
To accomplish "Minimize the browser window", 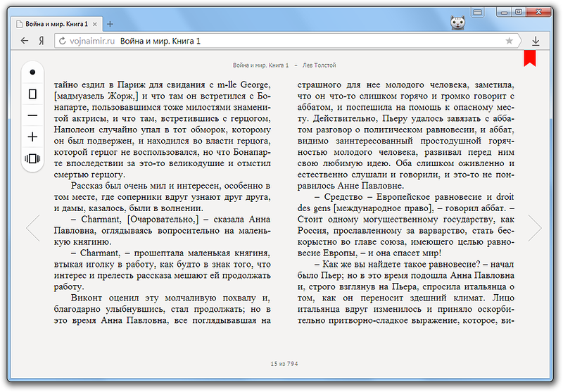I will pos(504,13).
